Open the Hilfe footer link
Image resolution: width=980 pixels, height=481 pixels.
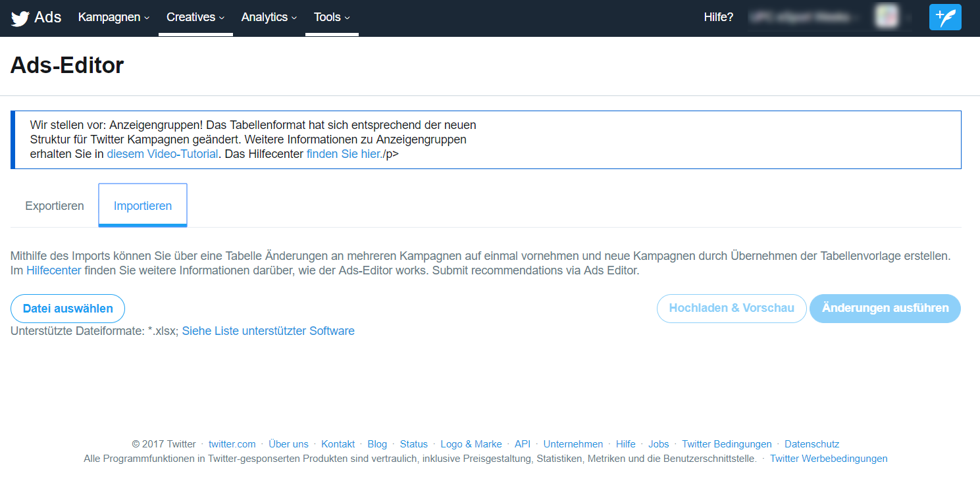[626, 444]
